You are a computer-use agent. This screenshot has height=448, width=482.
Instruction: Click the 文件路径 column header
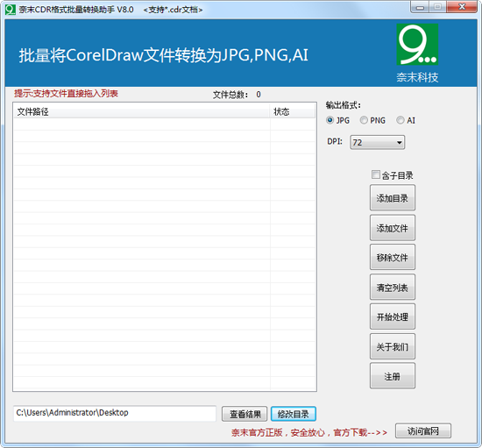point(141,111)
